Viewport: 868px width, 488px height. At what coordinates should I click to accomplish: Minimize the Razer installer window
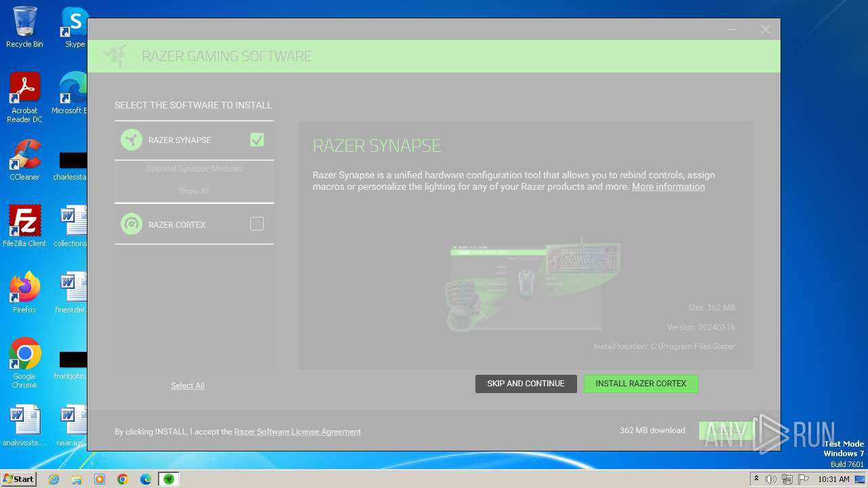732,29
